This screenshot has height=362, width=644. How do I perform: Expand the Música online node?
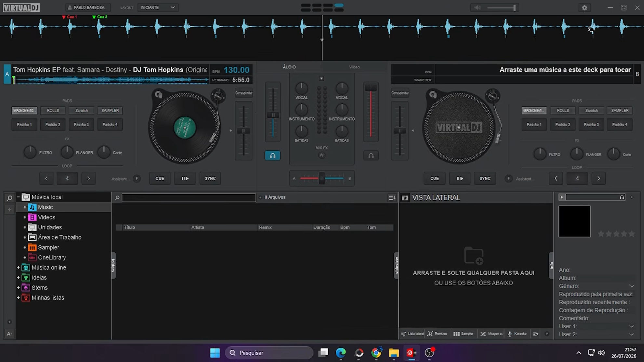pos(18,267)
